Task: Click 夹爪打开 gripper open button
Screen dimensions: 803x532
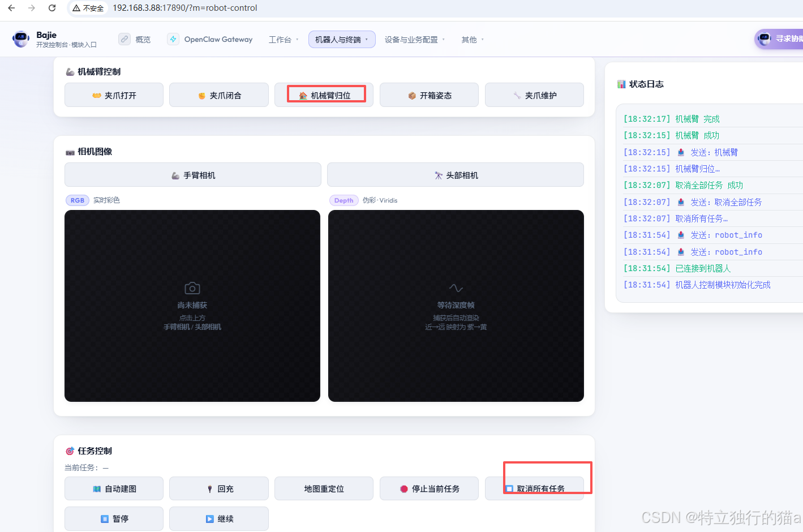Action: pyautogui.click(x=114, y=95)
